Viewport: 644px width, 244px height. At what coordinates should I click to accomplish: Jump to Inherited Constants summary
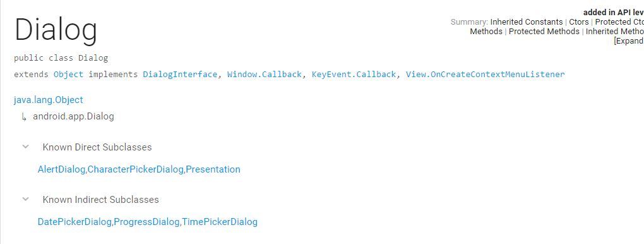point(527,21)
